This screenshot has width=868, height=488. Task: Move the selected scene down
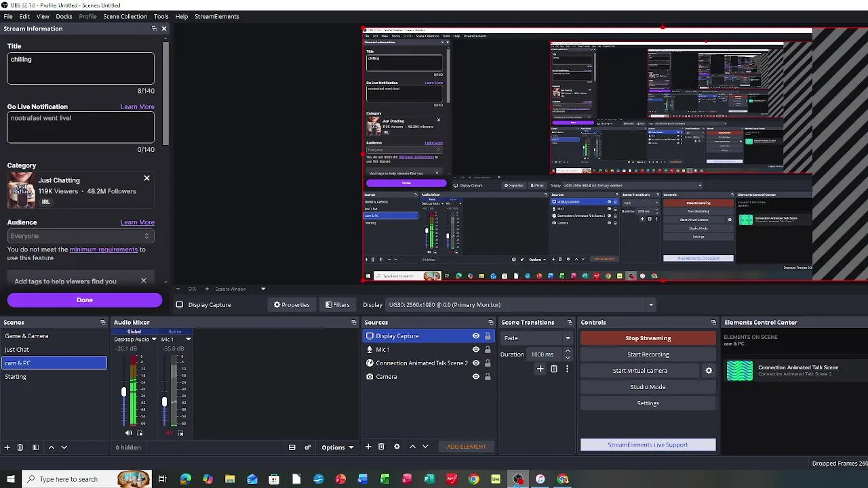64,447
